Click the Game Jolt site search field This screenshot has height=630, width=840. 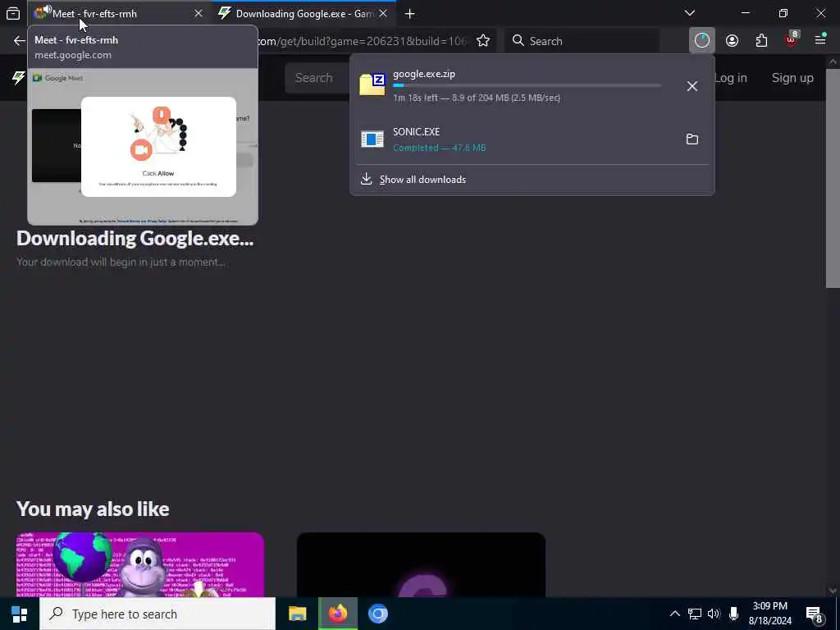tap(317, 78)
